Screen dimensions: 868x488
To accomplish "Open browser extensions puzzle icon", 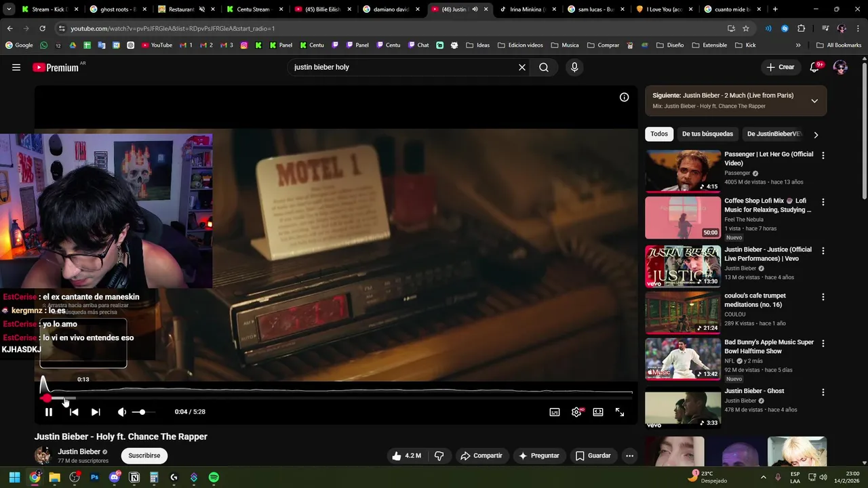I will 802,28.
